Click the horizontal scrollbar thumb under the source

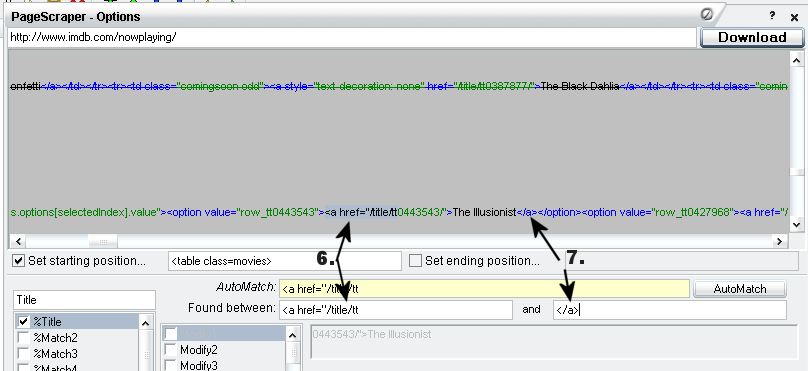103,241
